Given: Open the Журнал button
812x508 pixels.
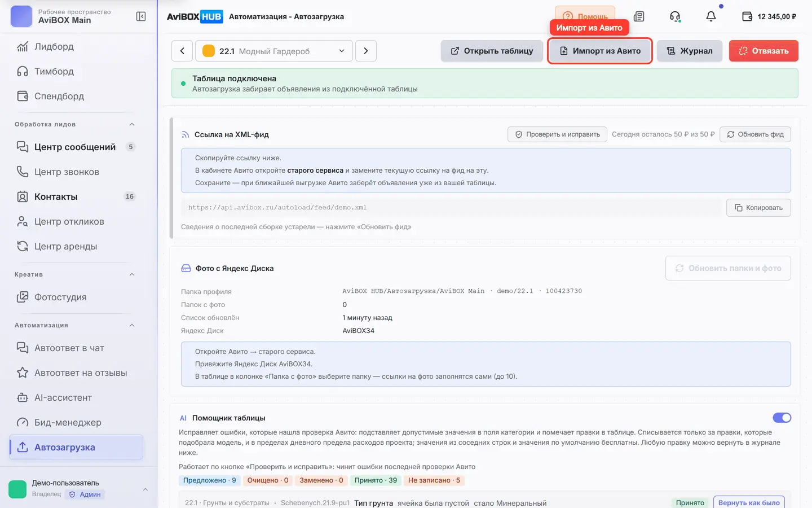Looking at the screenshot, I should 689,51.
